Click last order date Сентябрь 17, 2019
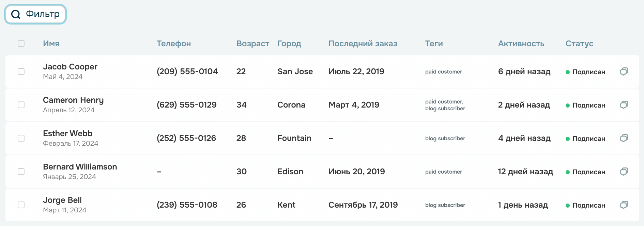644x226 pixels. [363, 205]
